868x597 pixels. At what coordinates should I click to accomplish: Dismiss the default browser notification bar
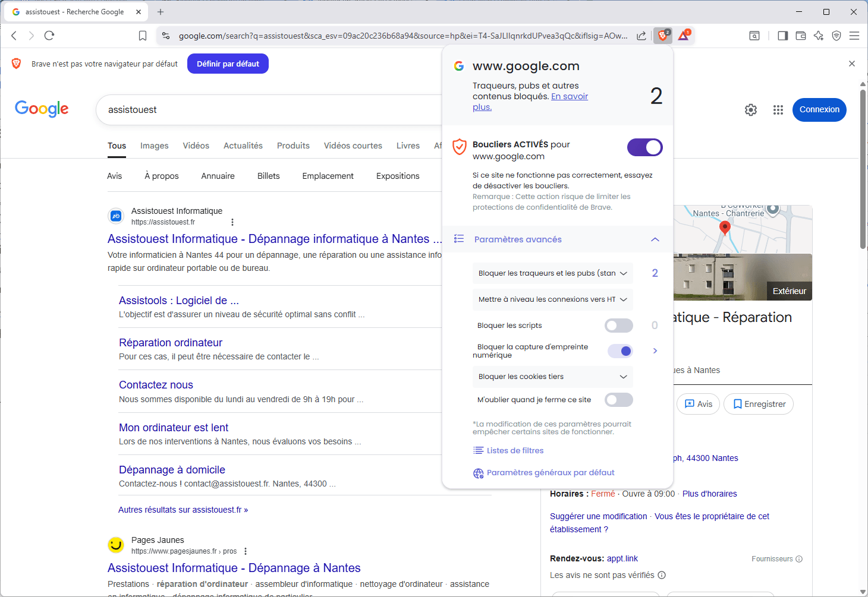[852, 64]
